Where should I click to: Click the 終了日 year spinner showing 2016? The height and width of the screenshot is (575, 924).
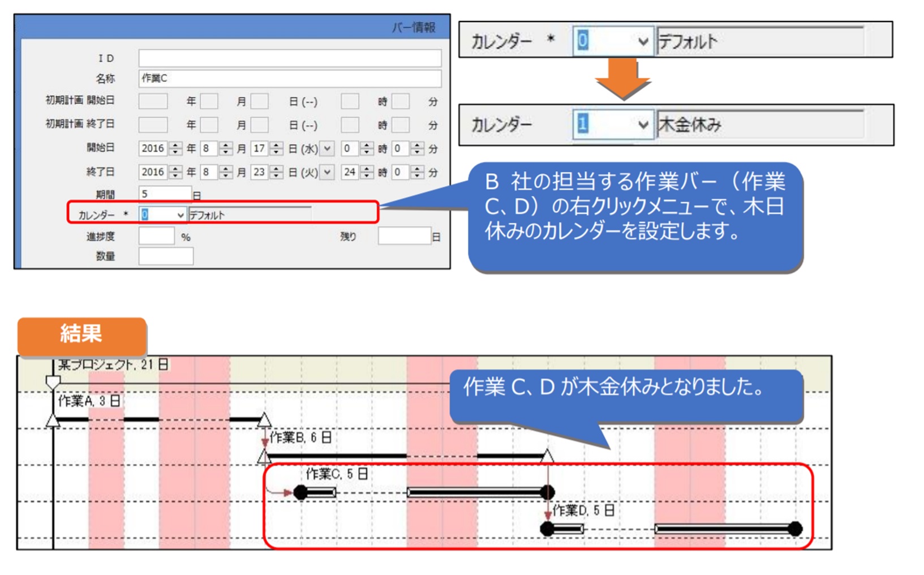(x=160, y=172)
